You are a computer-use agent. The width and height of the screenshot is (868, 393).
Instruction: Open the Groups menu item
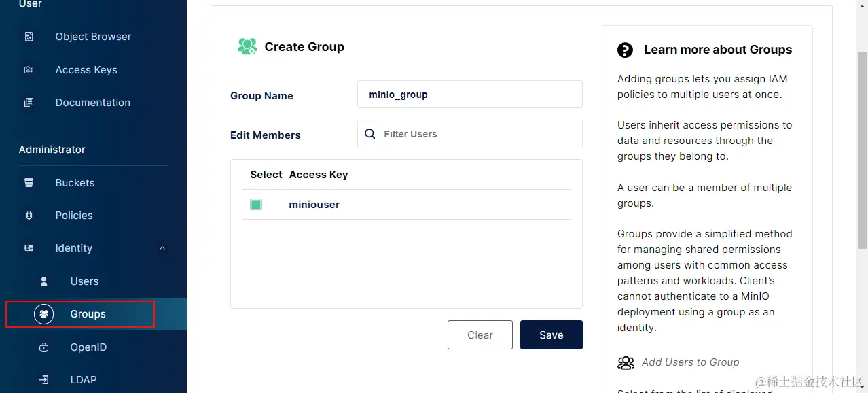pos(88,314)
